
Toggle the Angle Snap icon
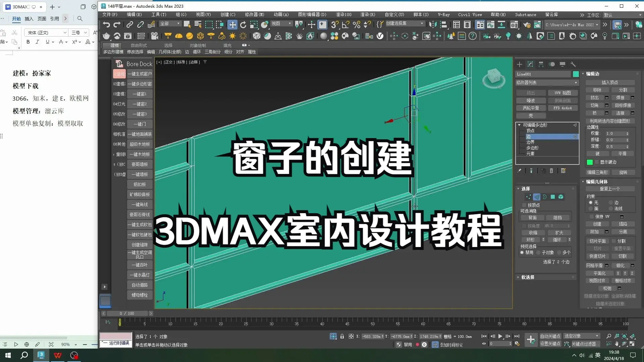click(345, 24)
